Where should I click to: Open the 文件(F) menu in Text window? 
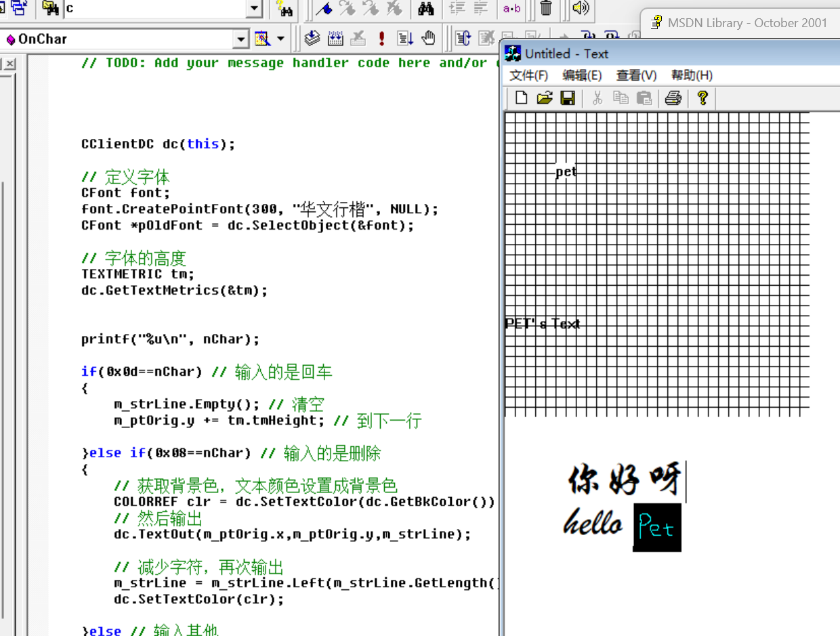pyautogui.click(x=528, y=75)
